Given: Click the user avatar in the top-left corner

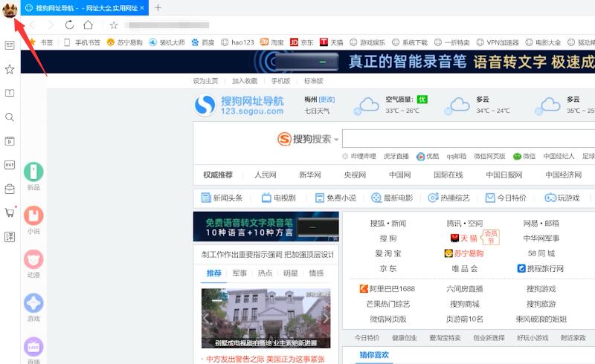Looking at the screenshot, I should (x=10, y=10).
